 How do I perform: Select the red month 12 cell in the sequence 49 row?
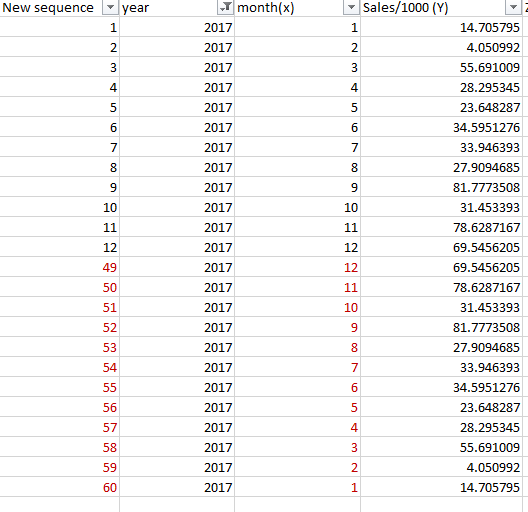pos(297,267)
